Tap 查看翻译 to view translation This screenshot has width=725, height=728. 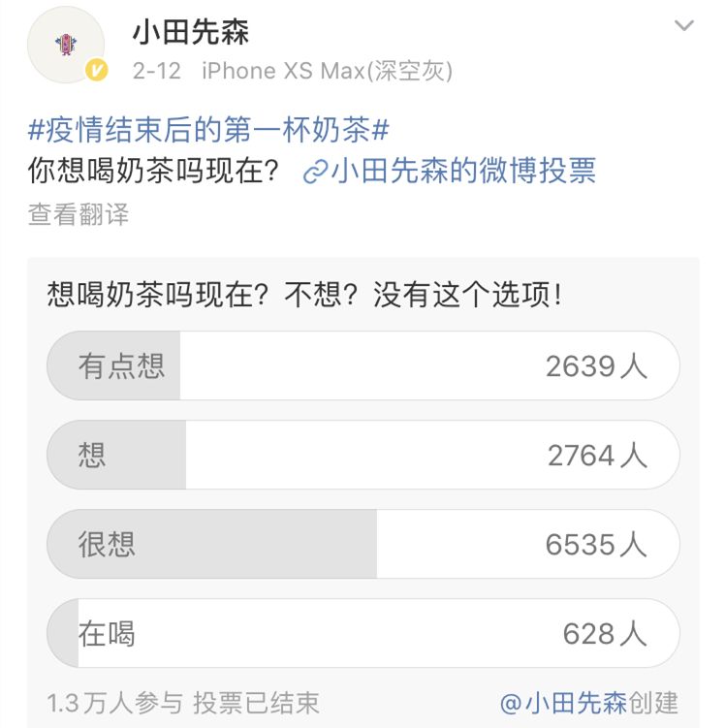[x=78, y=214]
